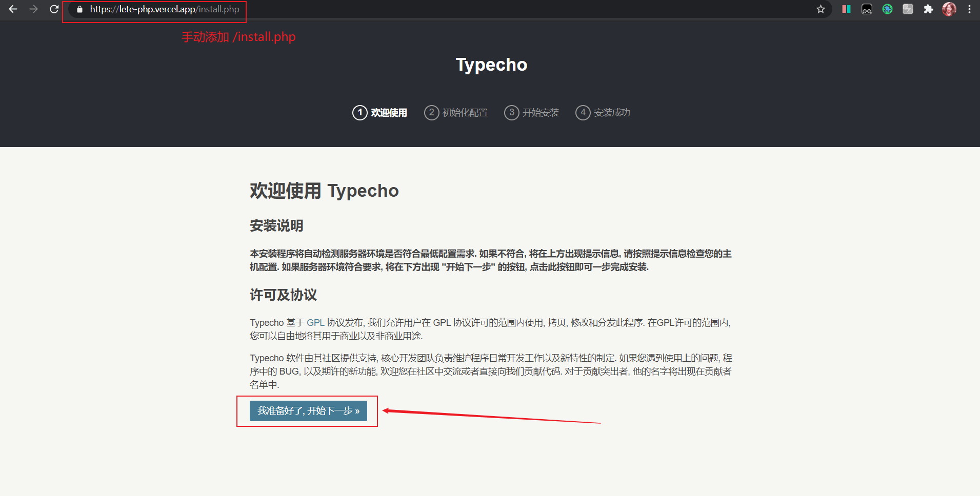View site info via the padlock icon
The image size is (980, 496).
[79, 9]
